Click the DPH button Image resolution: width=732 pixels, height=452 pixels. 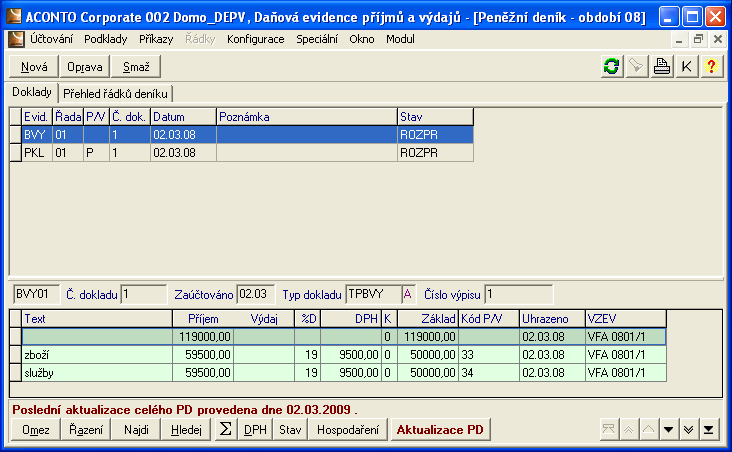click(255, 430)
